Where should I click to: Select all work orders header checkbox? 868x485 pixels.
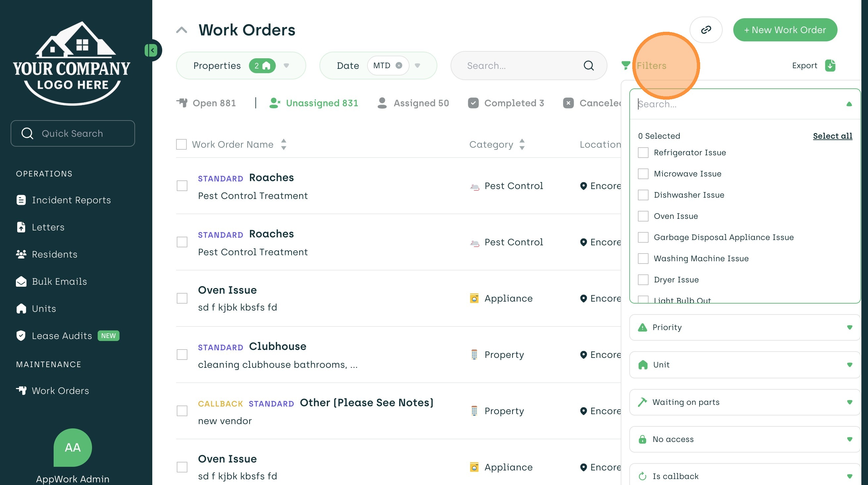pyautogui.click(x=181, y=144)
